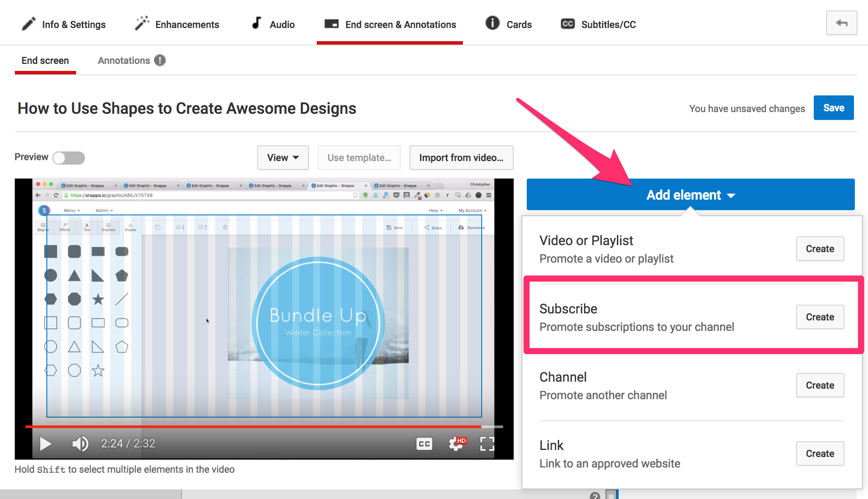The height and width of the screenshot is (499, 868).
Task: Click the warning icon next to Annotations
Action: [160, 60]
